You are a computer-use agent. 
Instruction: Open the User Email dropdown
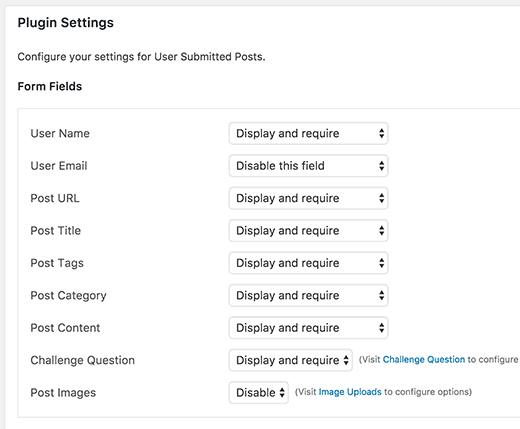coord(308,166)
